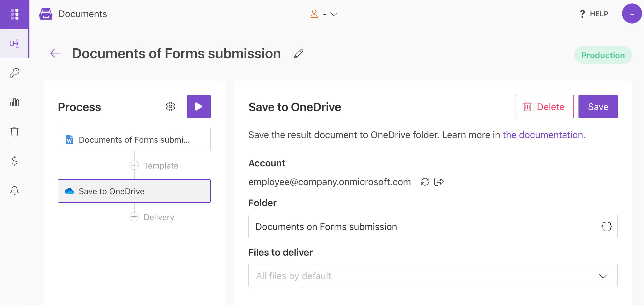Click the Delete button

point(545,107)
